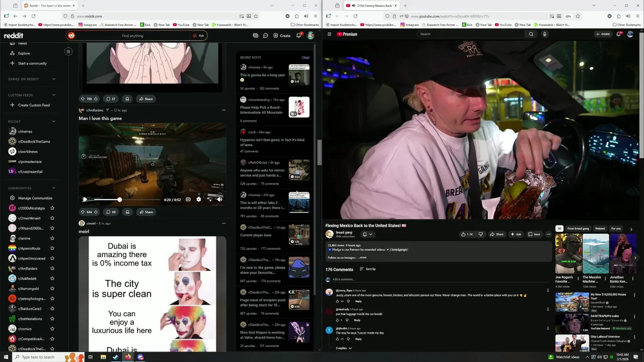This screenshot has width=644, height=362.
Task: Select From bread gang chip
Action: click(578, 229)
